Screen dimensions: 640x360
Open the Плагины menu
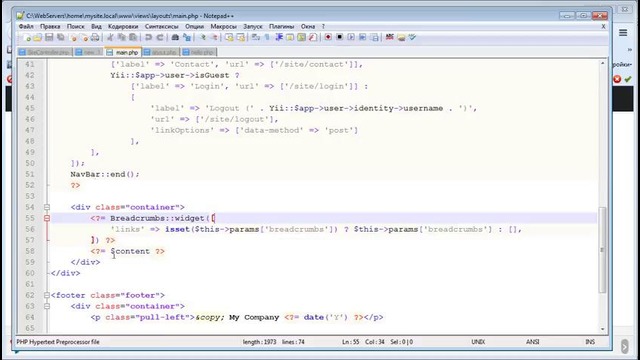coord(281,27)
